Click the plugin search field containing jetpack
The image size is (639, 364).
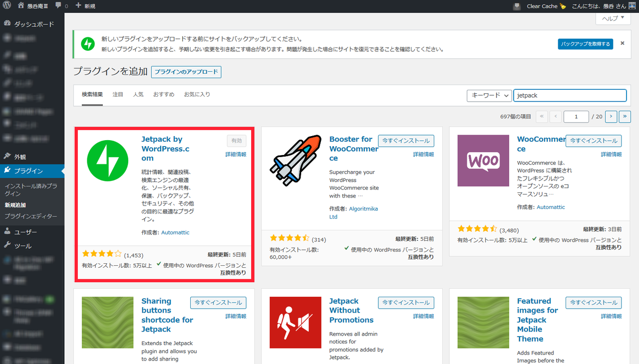[x=570, y=95]
